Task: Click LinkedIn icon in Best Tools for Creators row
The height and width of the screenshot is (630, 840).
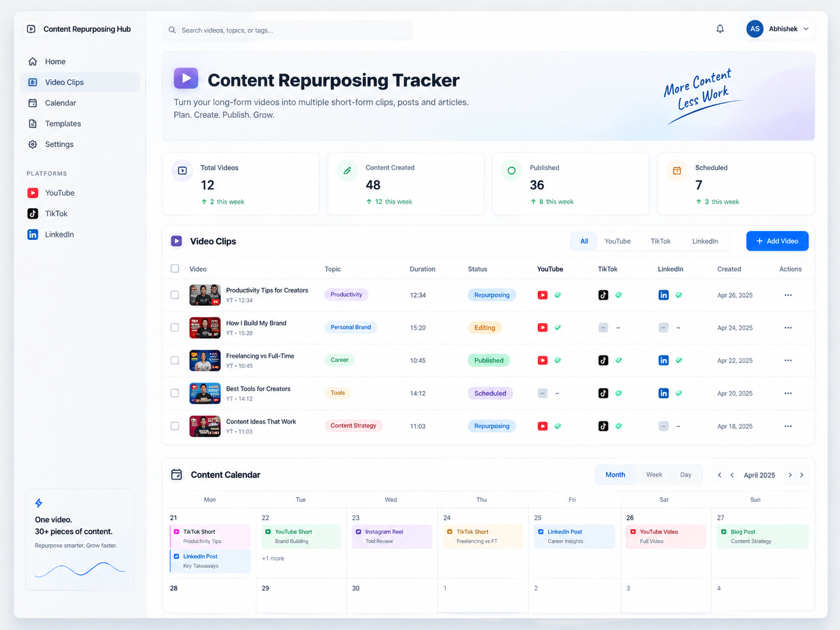Action: [664, 393]
